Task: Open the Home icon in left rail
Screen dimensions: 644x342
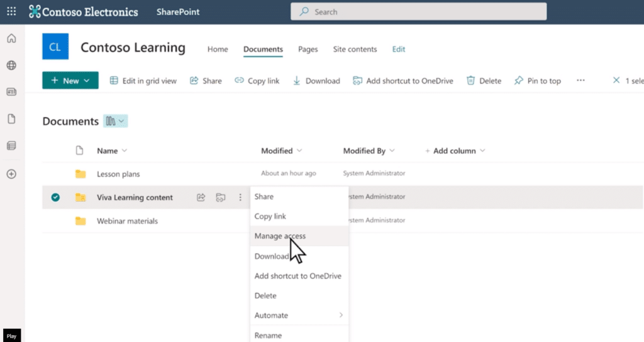Action: pos(11,38)
